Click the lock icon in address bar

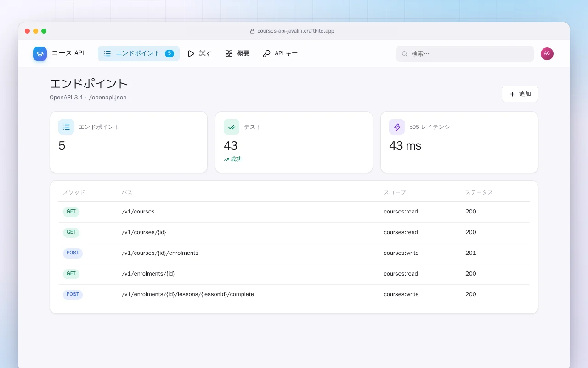(252, 31)
